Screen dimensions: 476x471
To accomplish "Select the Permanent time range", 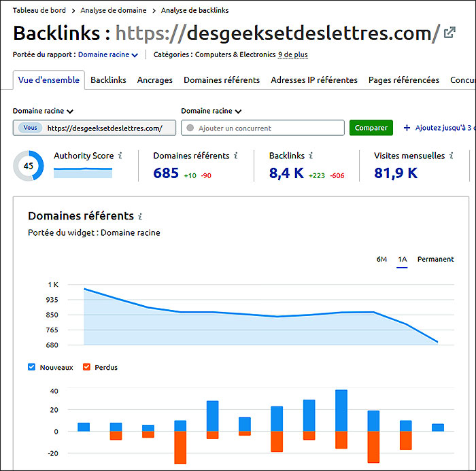I will [x=435, y=259].
